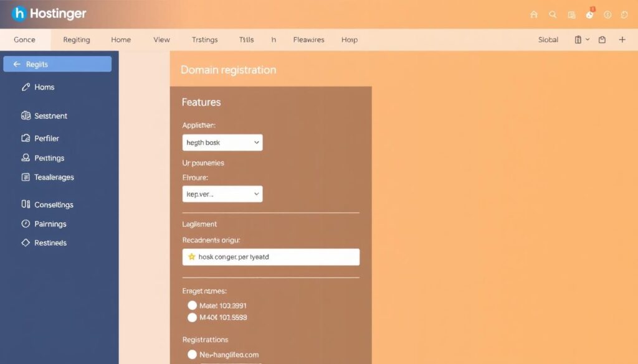Click the documents icon in the top bar

(570, 14)
